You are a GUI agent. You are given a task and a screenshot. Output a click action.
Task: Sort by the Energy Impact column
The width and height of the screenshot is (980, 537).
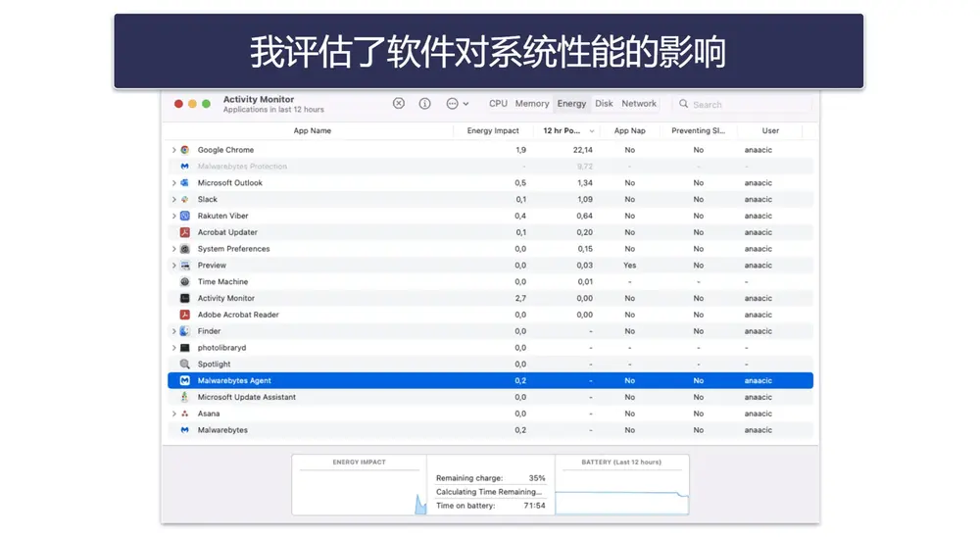[x=493, y=130]
